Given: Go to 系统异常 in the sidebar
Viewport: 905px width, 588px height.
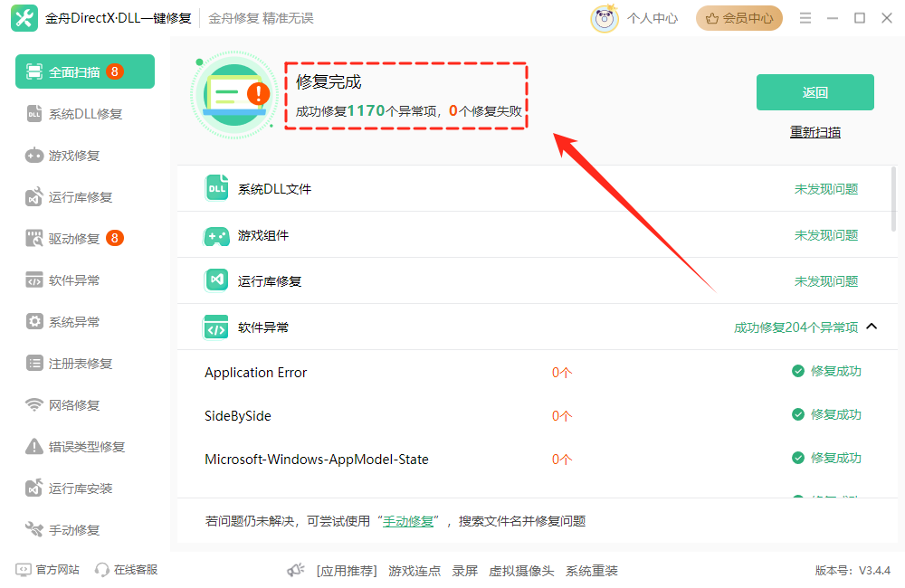Looking at the screenshot, I should (x=85, y=321).
